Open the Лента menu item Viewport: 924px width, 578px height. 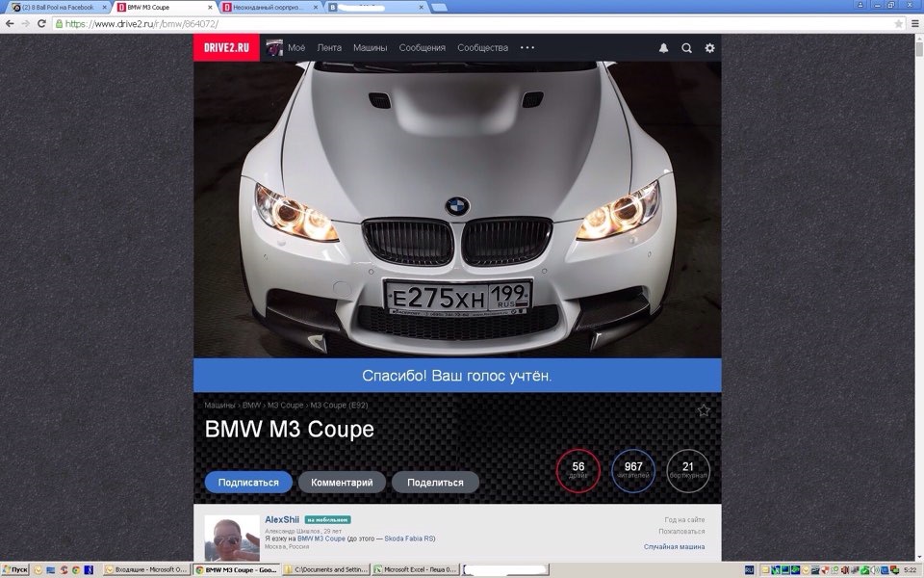(329, 48)
